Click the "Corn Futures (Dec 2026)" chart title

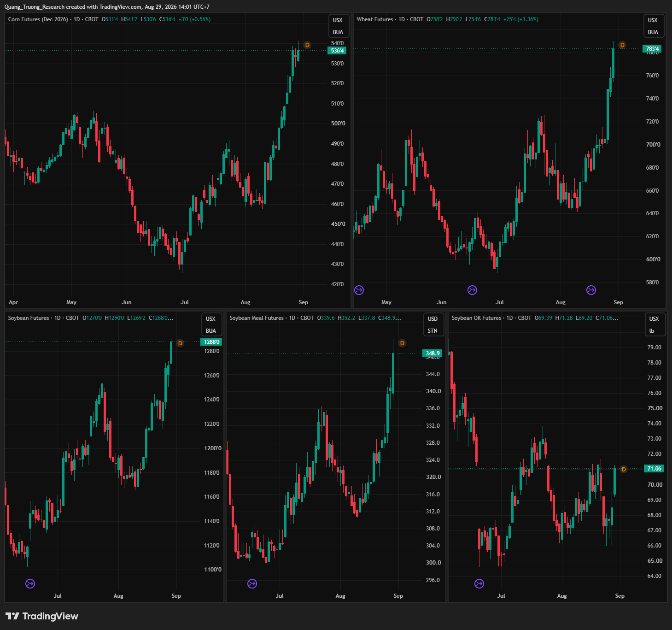coord(38,19)
